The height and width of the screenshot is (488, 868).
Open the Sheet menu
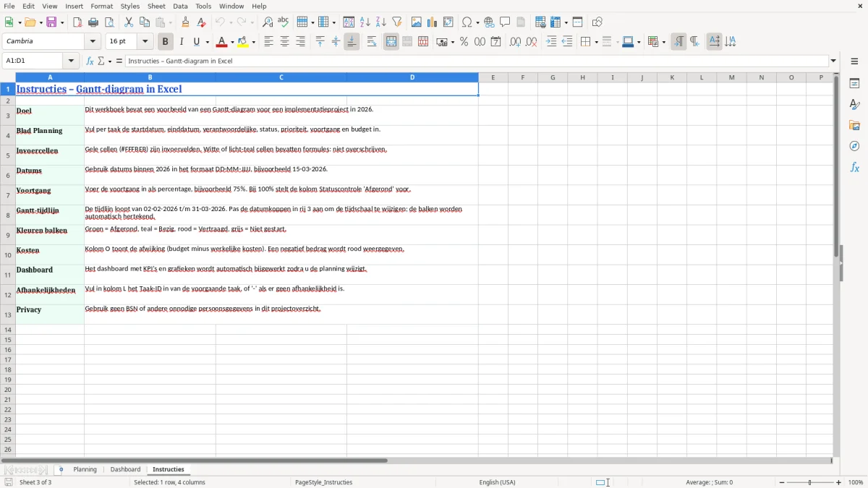(x=156, y=6)
